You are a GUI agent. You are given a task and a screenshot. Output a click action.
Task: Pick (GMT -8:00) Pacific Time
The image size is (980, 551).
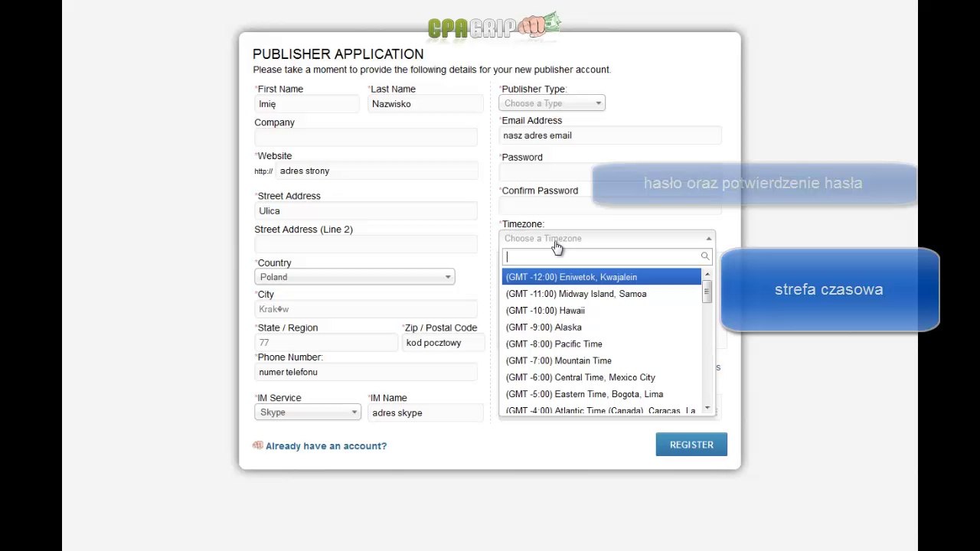coord(601,344)
